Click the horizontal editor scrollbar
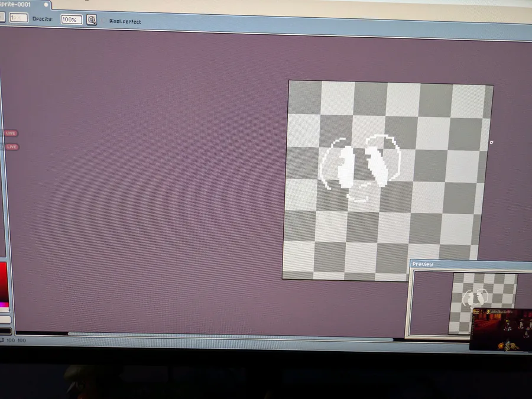Screen dimensions: 532x399 [x=231, y=336]
